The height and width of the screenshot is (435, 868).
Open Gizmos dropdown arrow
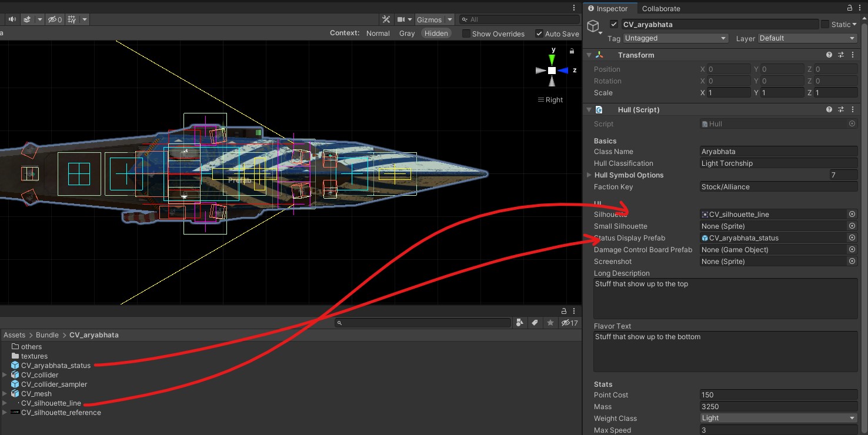pyautogui.click(x=450, y=19)
